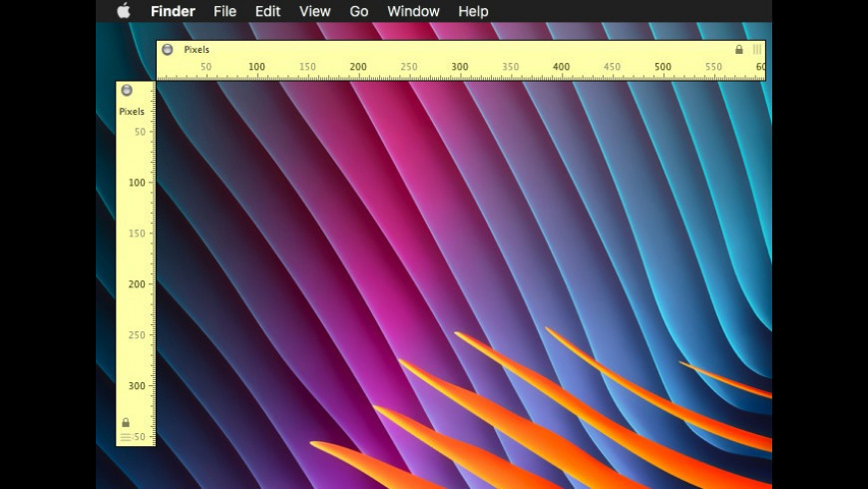Open the Apple menu
Screen dimensions: 868x489
pyautogui.click(x=124, y=11)
